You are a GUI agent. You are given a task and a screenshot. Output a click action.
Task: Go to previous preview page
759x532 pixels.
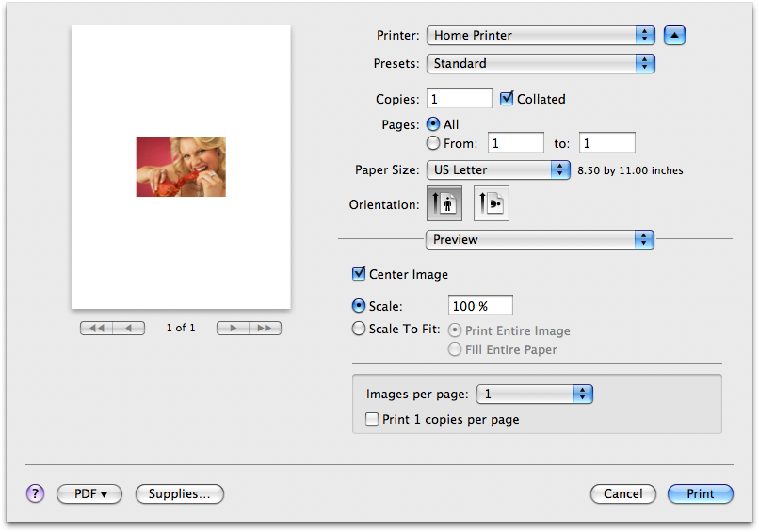[130, 328]
